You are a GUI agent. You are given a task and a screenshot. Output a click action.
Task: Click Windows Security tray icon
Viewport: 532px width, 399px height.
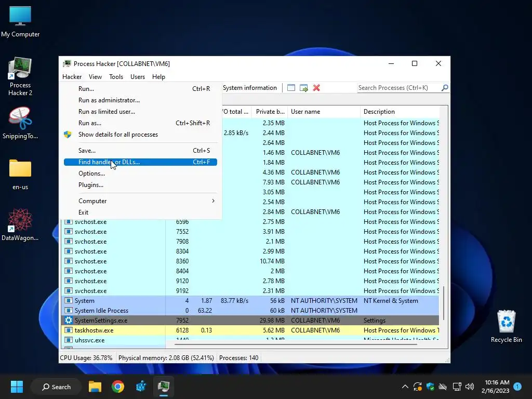[x=430, y=387]
